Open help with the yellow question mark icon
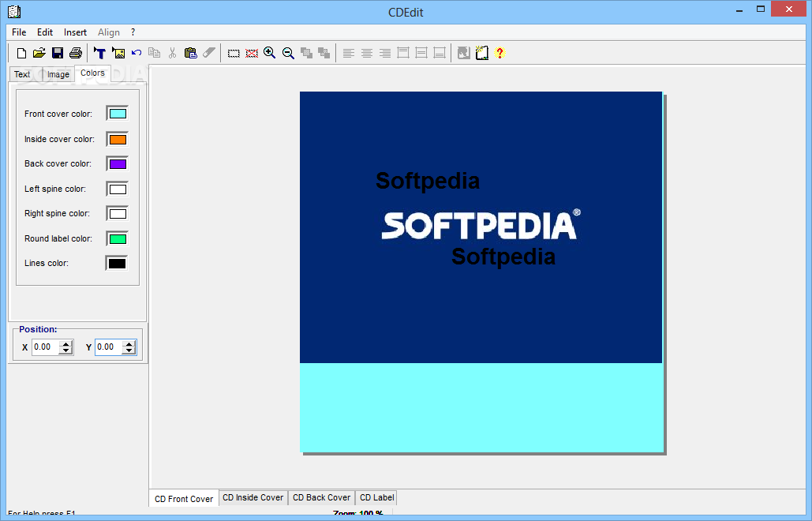This screenshot has height=521, width=812. tap(500, 53)
